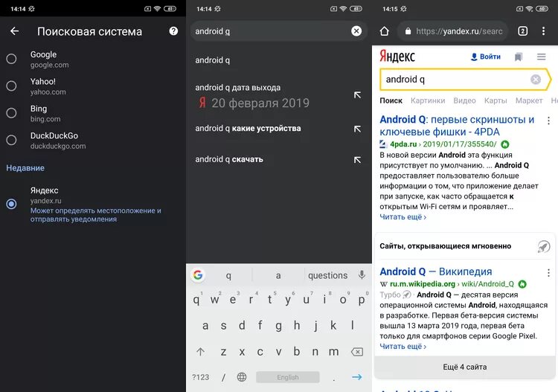558x392 pixels.
Task: Tap third phone's battery status icon
Action: click(x=542, y=8)
